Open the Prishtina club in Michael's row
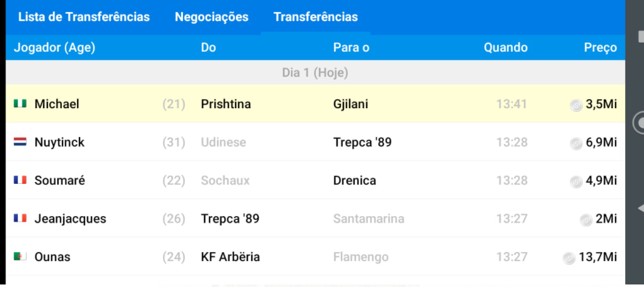644x287 pixels. (225, 104)
